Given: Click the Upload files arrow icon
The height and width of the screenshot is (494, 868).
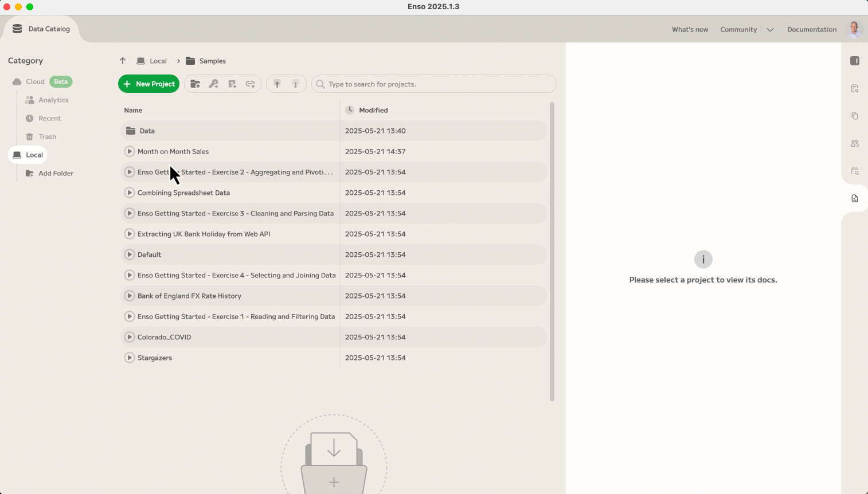Looking at the screenshot, I should 277,84.
